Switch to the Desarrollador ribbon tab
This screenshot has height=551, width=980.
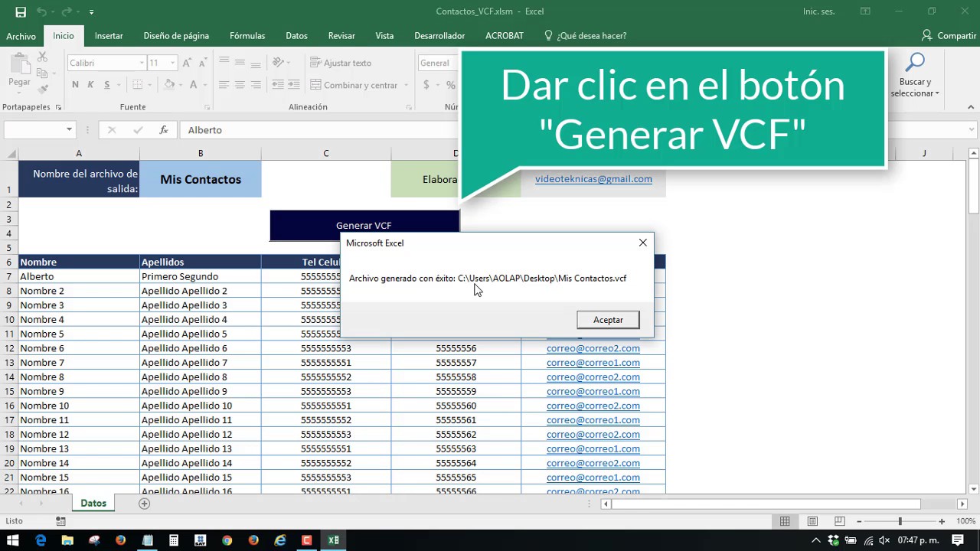(x=439, y=36)
